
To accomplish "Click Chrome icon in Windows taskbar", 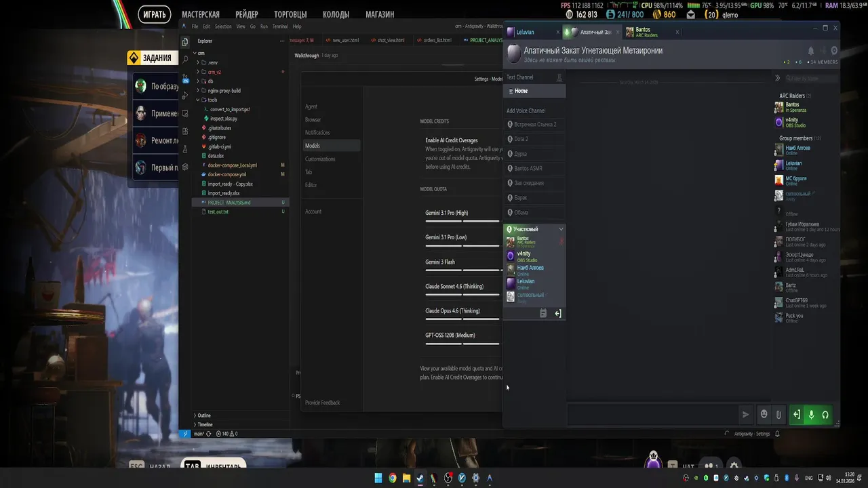I will coord(392,478).
